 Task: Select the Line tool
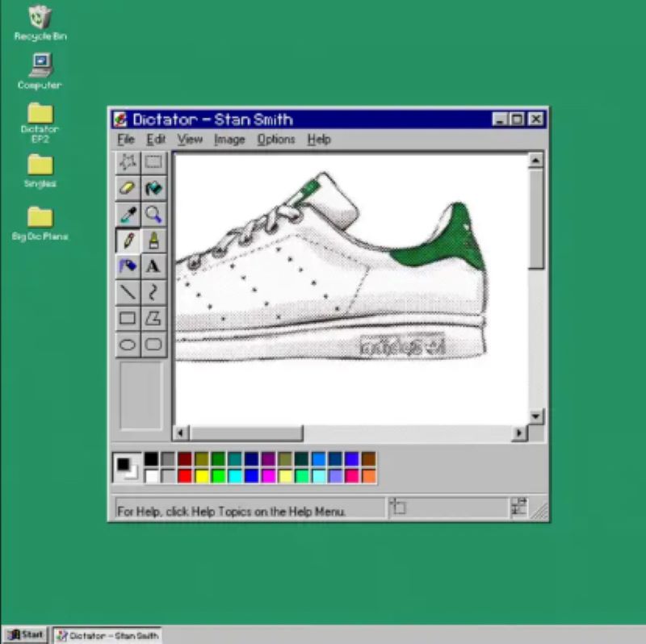[128, 291]
